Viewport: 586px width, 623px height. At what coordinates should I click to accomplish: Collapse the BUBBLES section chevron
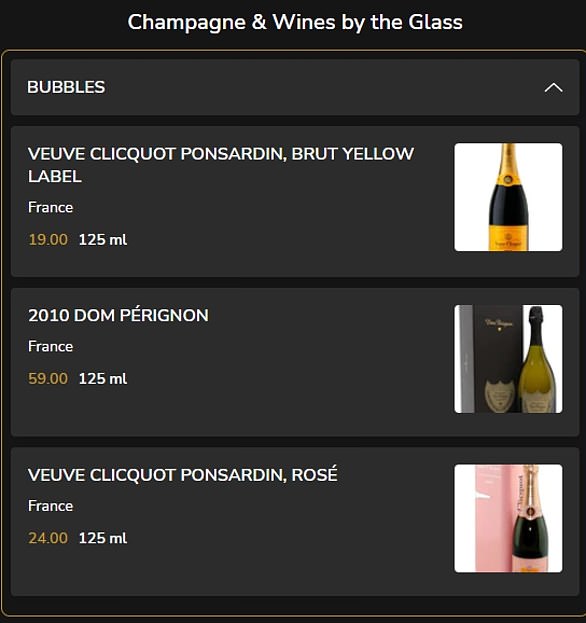coord(553,88)
